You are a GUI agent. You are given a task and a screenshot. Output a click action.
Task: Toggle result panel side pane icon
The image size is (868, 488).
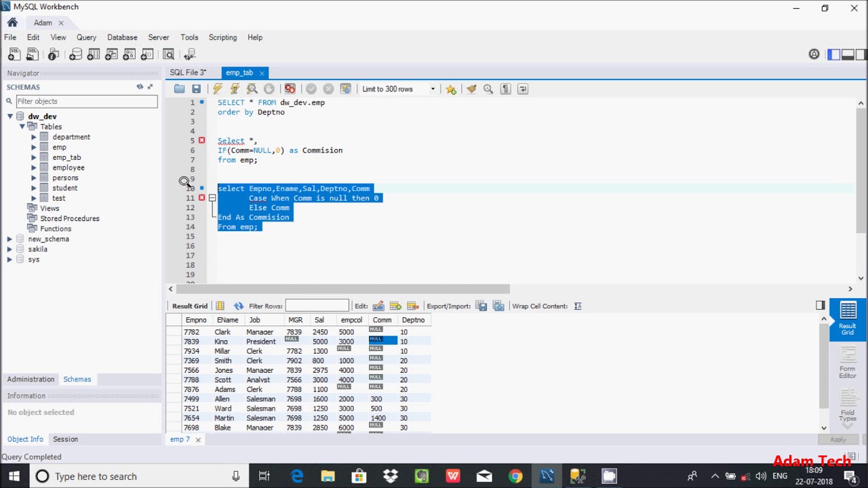click(x=821, y=306)
